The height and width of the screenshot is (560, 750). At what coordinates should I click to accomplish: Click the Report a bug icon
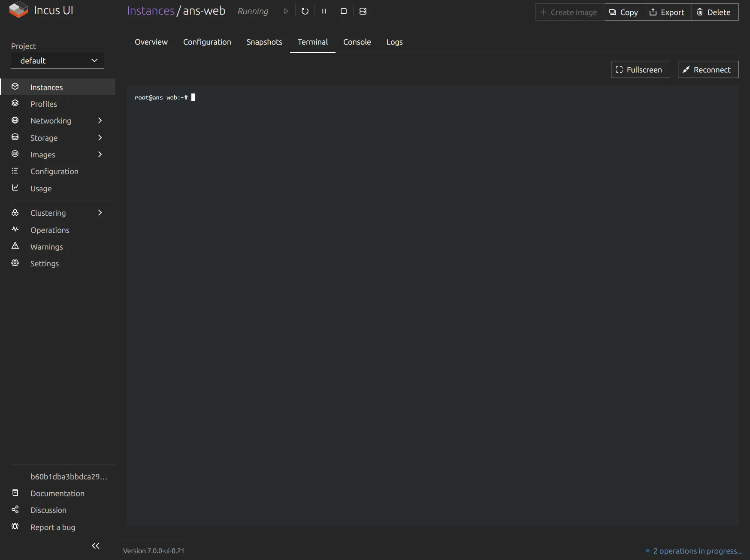click(x=15, y=527)
